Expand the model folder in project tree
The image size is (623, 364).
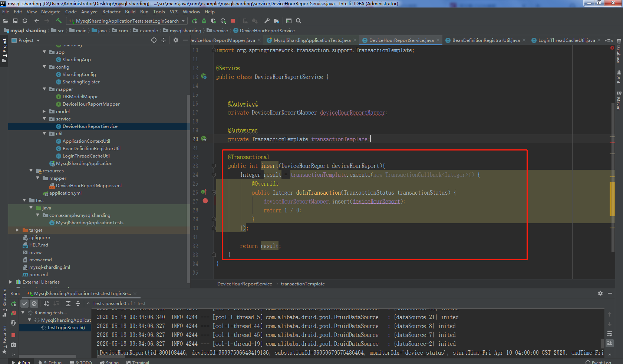pos(44,112)
